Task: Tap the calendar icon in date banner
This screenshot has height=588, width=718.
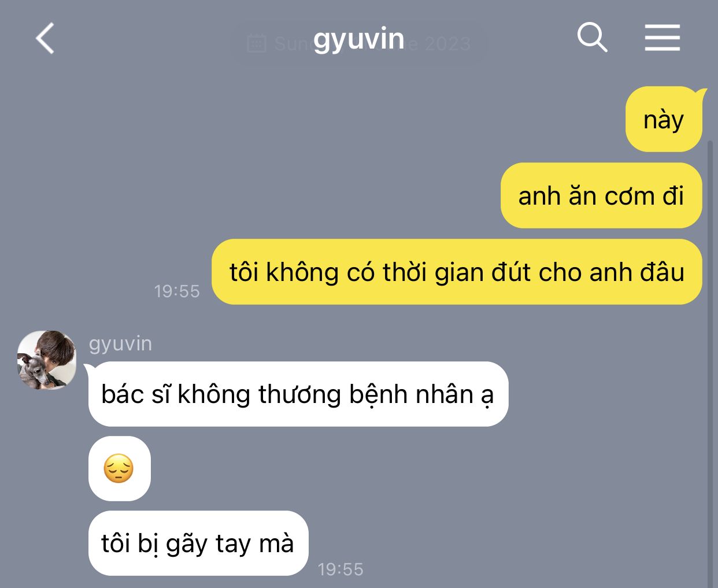Action: click(256, 43)
